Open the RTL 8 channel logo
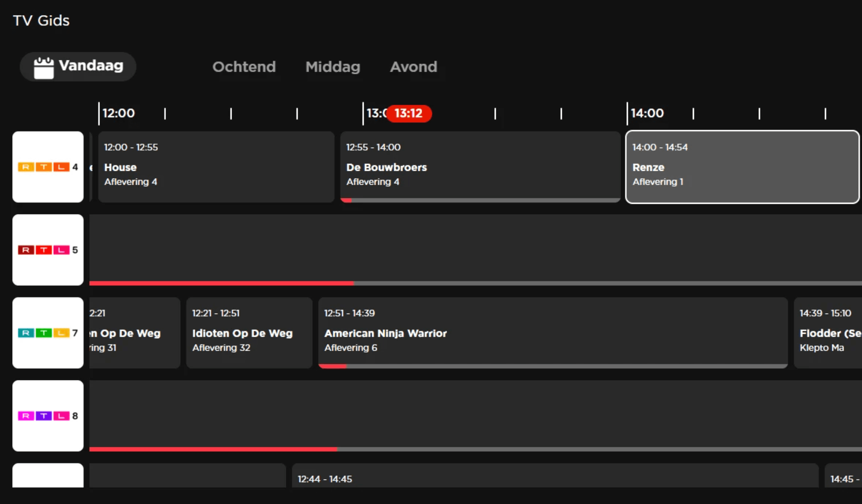Viewport: 862px width, 504px height. (48, 416)
